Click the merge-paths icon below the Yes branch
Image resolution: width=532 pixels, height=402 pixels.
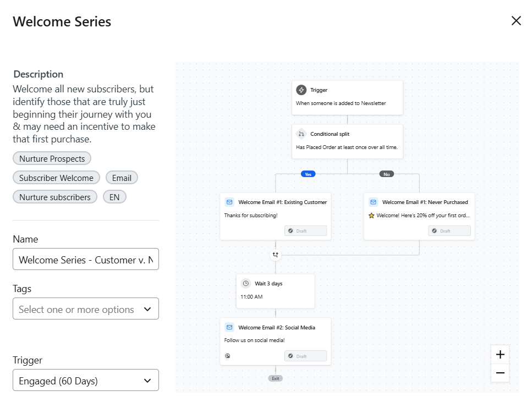(275, 255)
